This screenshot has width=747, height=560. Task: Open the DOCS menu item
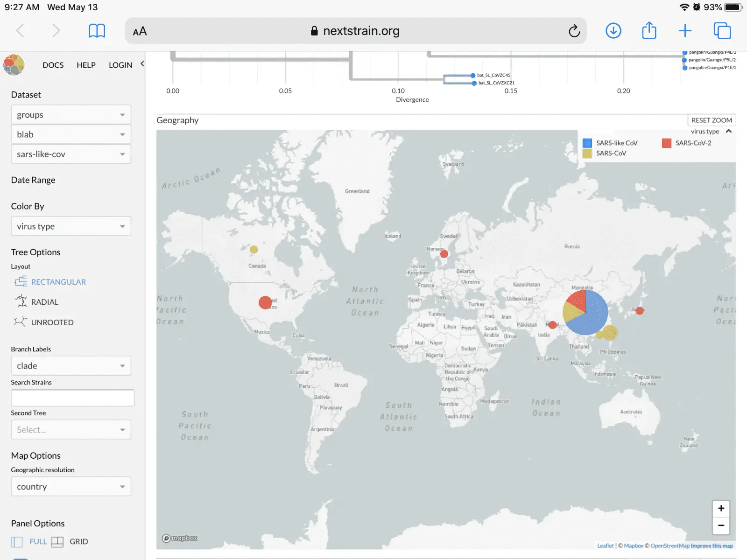(53, 65)
